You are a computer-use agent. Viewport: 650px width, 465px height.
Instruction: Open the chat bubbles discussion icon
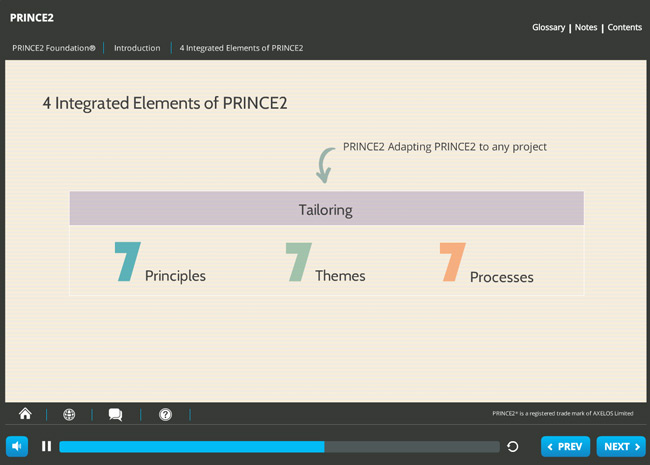click(x=115, y=414)
